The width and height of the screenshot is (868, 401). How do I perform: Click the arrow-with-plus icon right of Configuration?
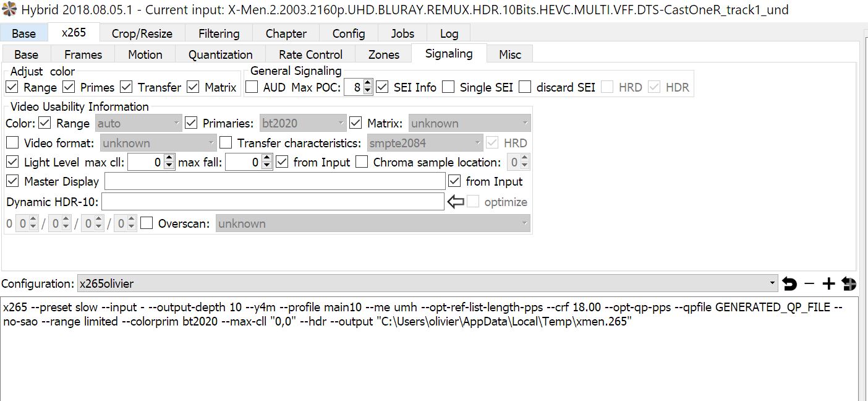pos(849,284)
